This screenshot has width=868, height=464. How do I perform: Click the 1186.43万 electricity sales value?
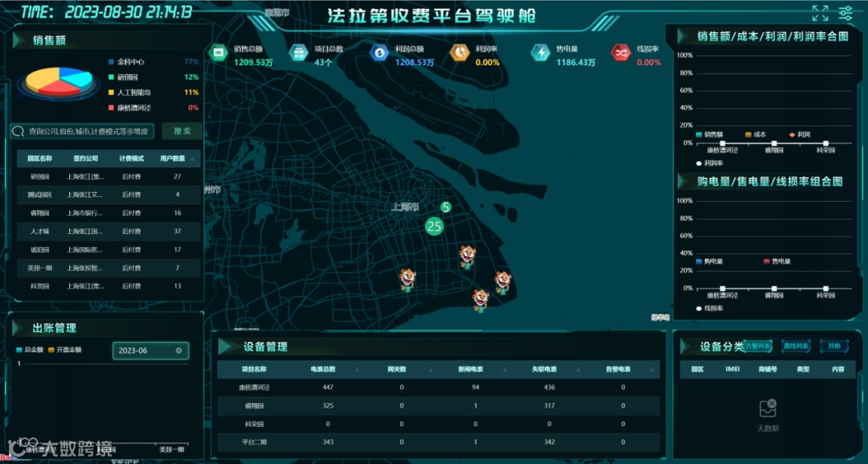pyautogui.click(x=575, y=62)
